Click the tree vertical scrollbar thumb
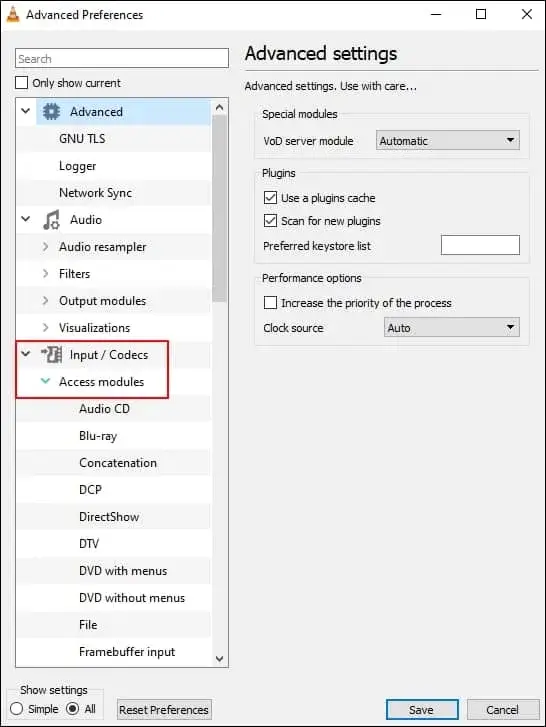This screenshot has width=546, height=727. [x=220, y=209]
